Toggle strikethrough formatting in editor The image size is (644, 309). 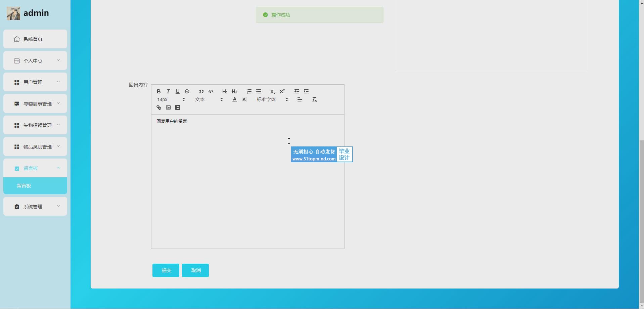click(x=187, y=91)
